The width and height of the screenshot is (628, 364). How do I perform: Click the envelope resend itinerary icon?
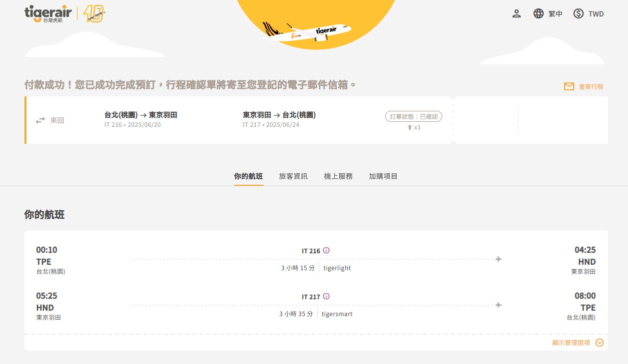tap(569, 86)
